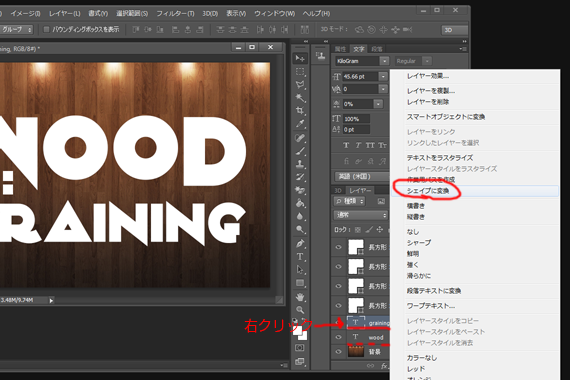Viewport: 570px width, 380px height.
Task: Open the 英語 (米国) language dropdown
Action: point(362,176)
